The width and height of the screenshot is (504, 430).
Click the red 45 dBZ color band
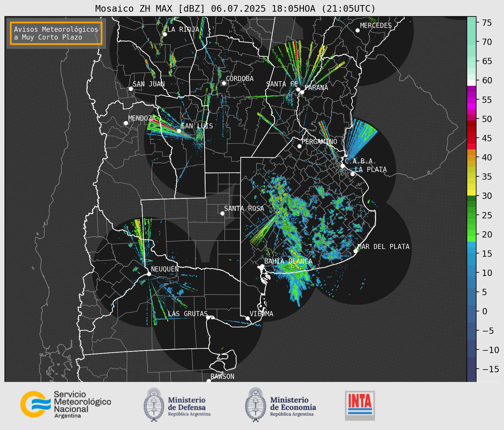(x=471, y=138)
